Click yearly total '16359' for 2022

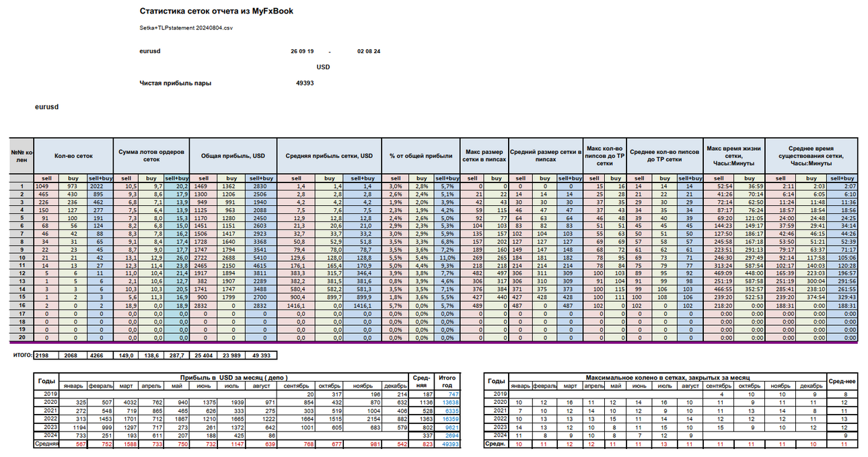[x=447, y=418]
